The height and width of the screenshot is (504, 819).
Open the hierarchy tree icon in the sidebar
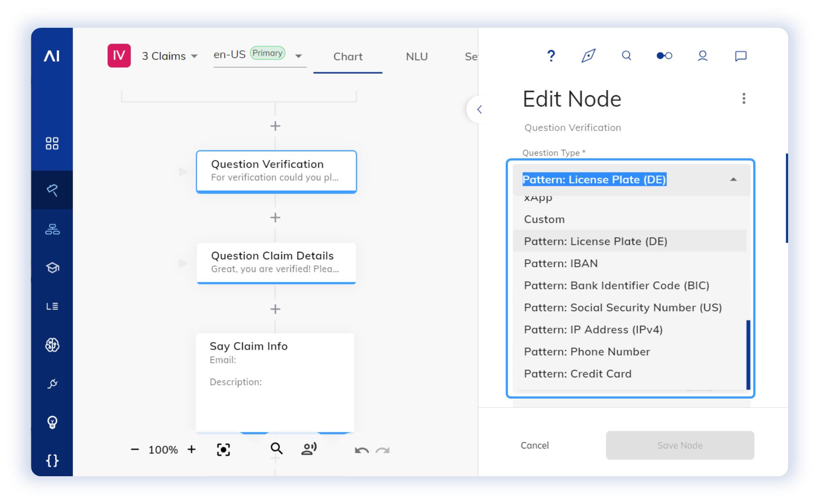pos(52,229)
